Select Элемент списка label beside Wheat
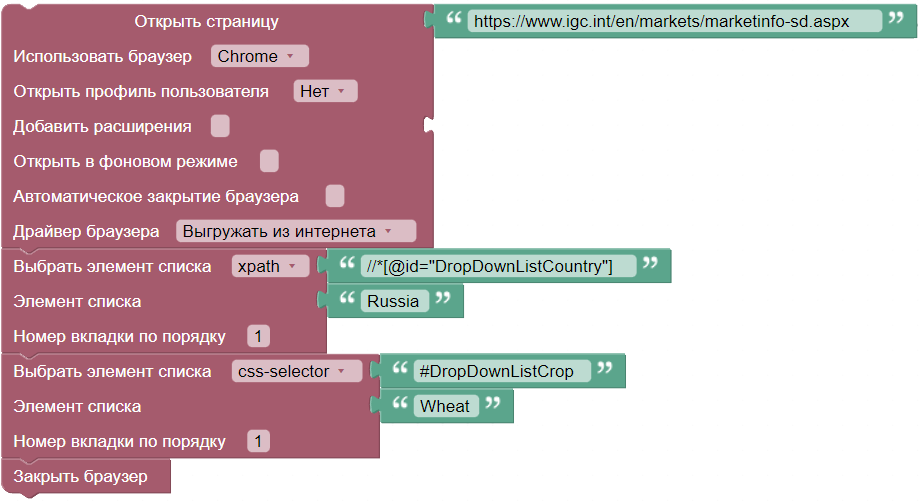This screenshot has width=923, height=502. tap(77, 406)
